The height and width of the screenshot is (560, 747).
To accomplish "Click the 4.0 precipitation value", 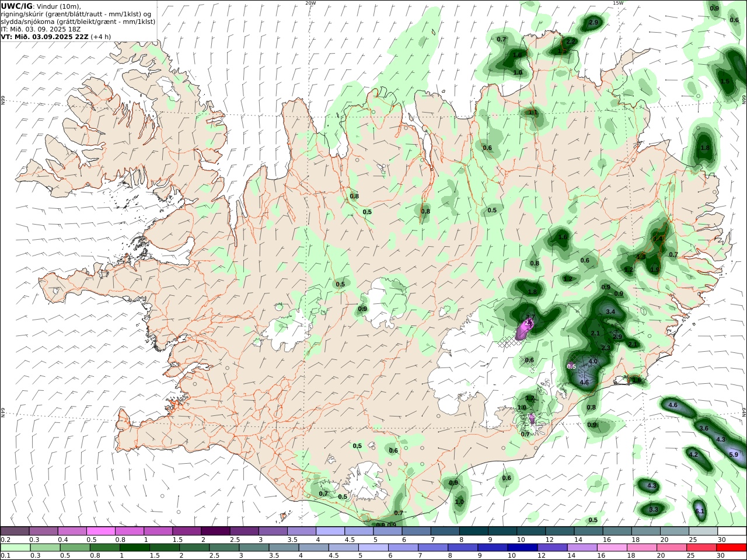I will [x=593, y=362].
